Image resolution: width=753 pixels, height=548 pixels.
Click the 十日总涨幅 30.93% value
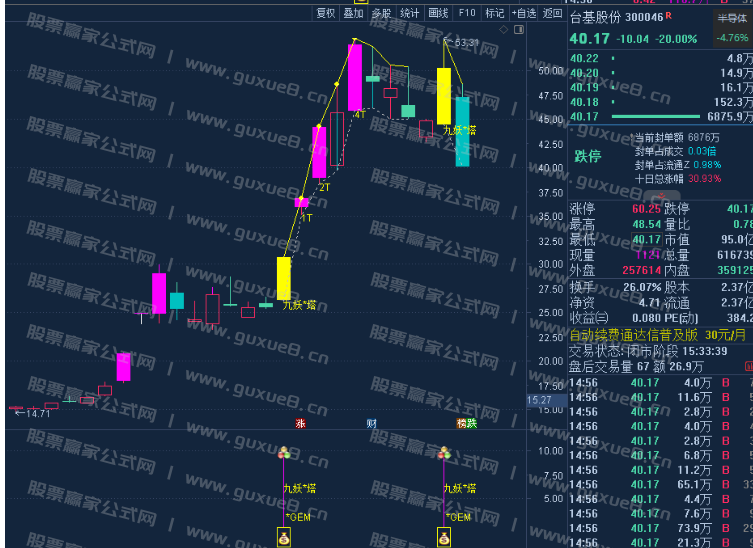click(704, 179)
